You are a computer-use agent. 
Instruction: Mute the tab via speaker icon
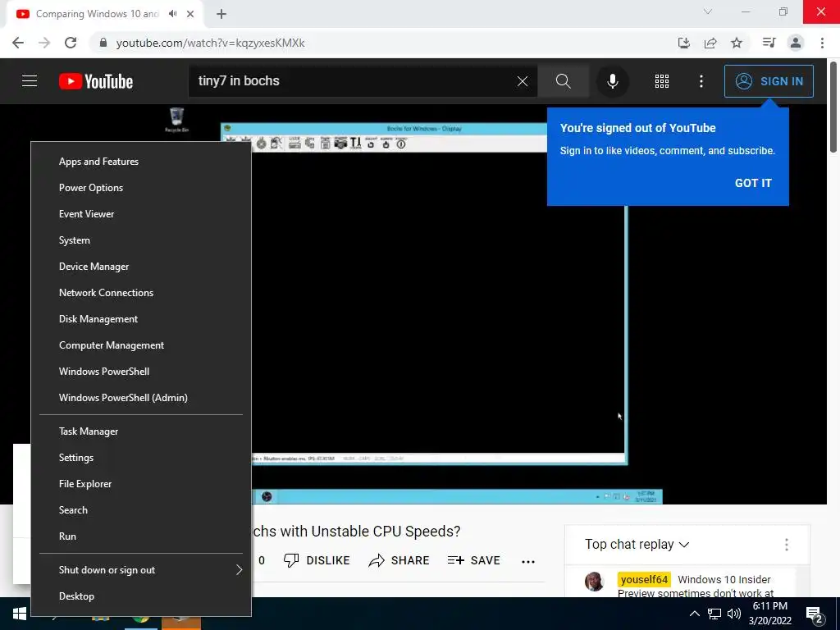point(172,14)
